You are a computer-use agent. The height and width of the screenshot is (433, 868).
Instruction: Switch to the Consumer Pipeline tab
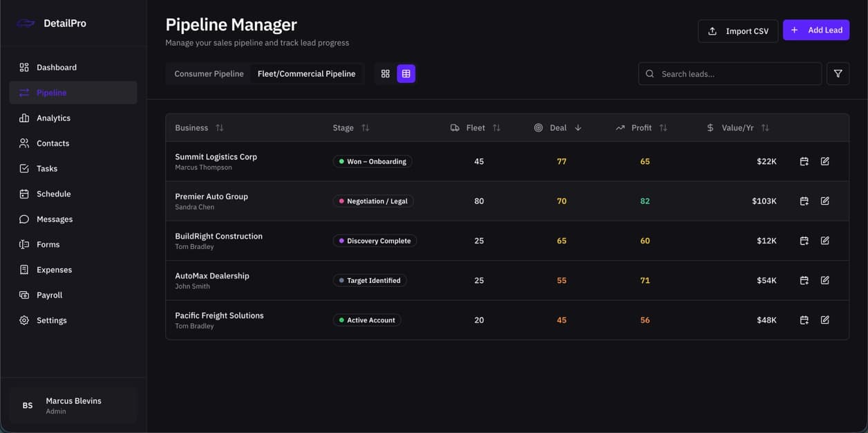coord(208,73)
